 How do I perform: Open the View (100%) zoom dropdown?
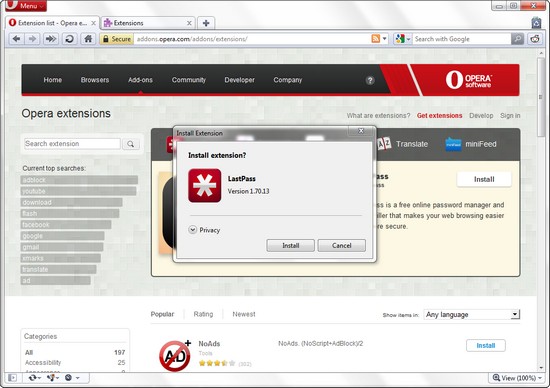[x=517, y=378]
